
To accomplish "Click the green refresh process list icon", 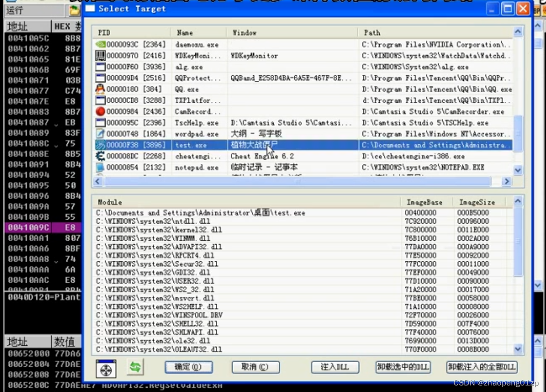I will click(x=135, y=367).
